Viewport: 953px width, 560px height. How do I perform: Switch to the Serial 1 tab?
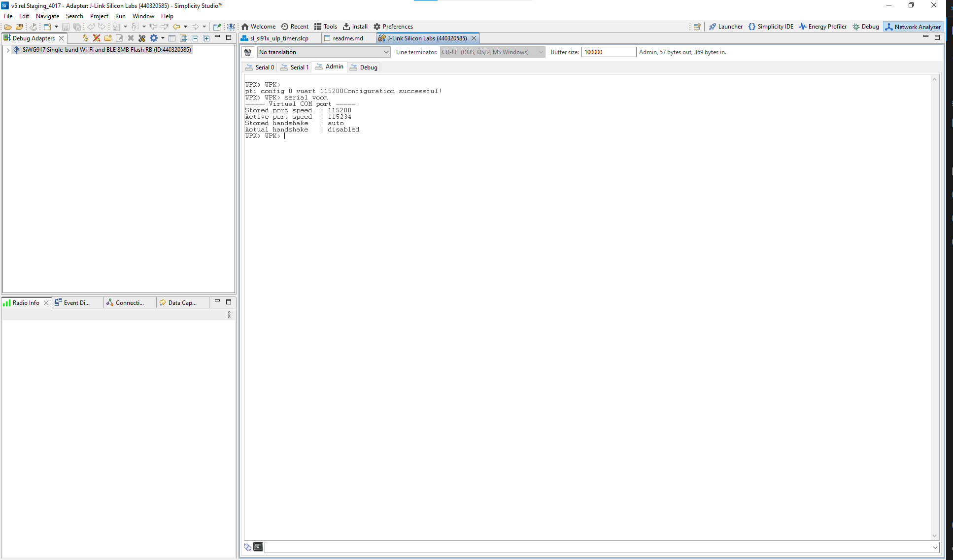(x=294, y=67)
